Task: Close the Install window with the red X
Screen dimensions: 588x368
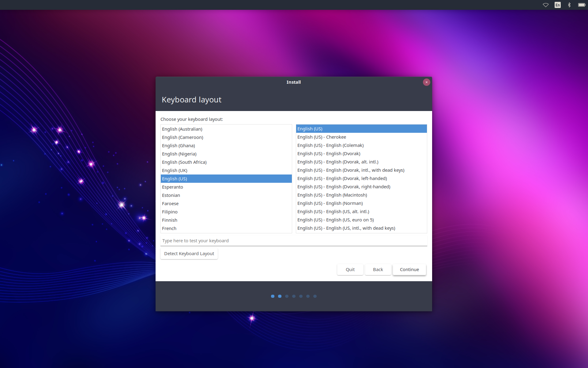Action: [426, 82]
